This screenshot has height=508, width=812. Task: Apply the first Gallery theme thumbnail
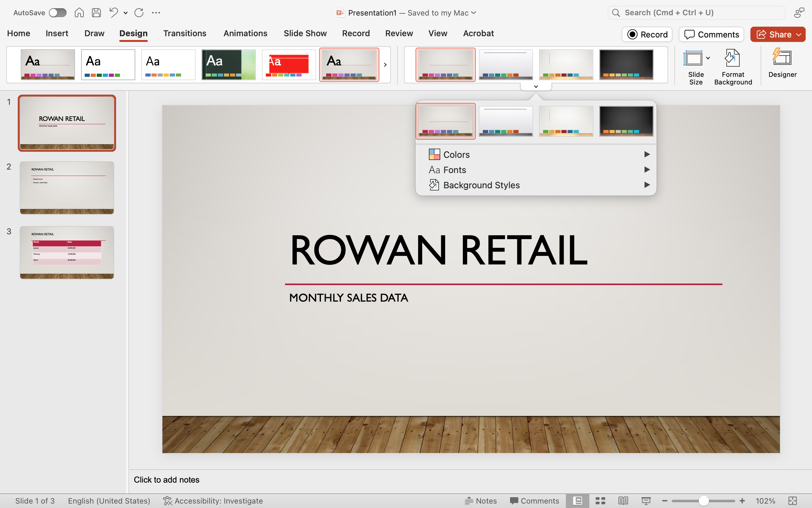coord(48,64)
